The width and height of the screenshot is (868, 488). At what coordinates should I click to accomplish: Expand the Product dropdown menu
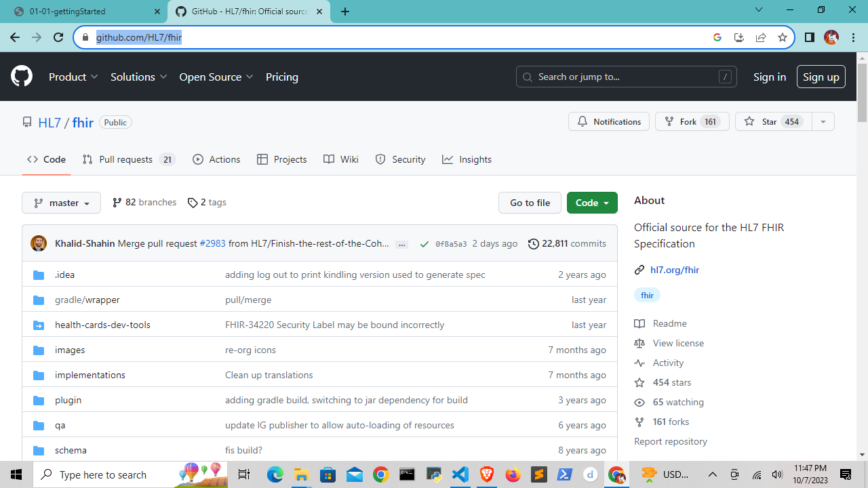(73, 77)
